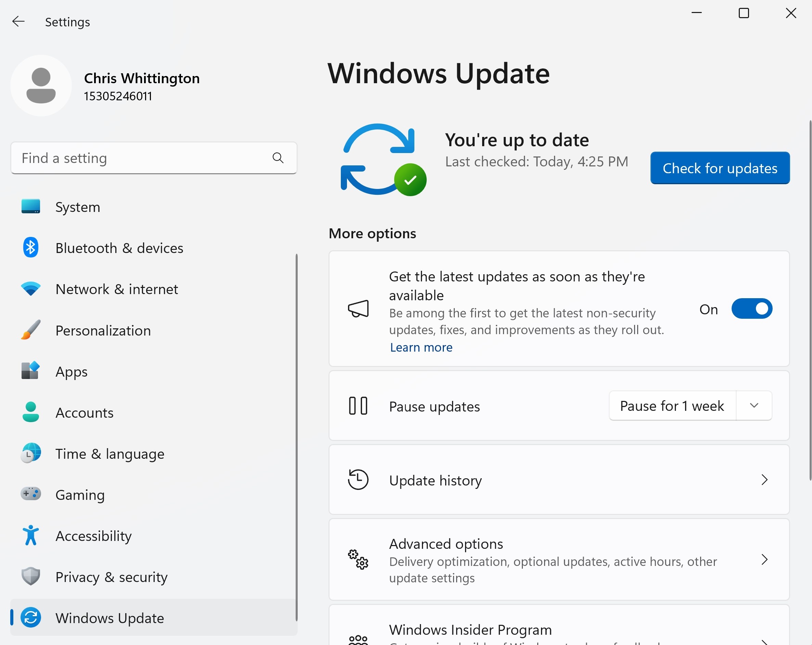Click Chris Whittington account name
The image size is (812, 645).
pos(142,78)
